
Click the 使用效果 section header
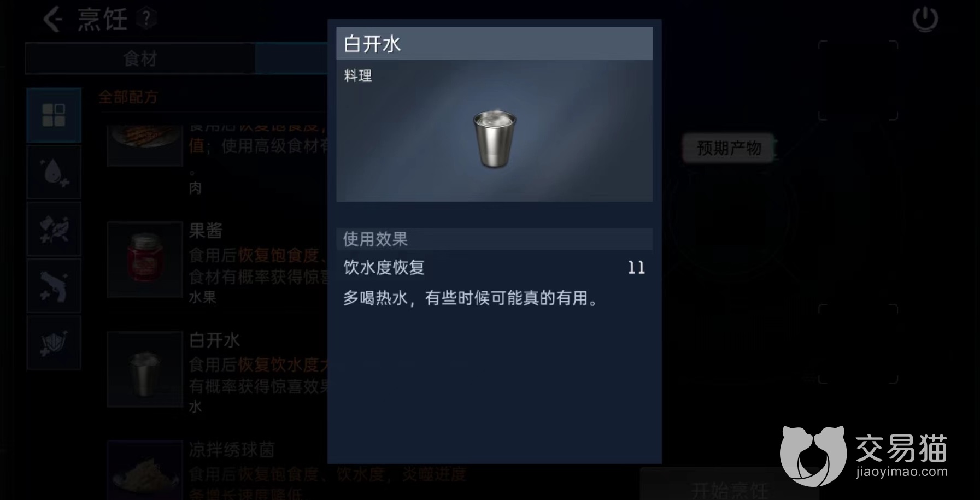tap(494, 239)
